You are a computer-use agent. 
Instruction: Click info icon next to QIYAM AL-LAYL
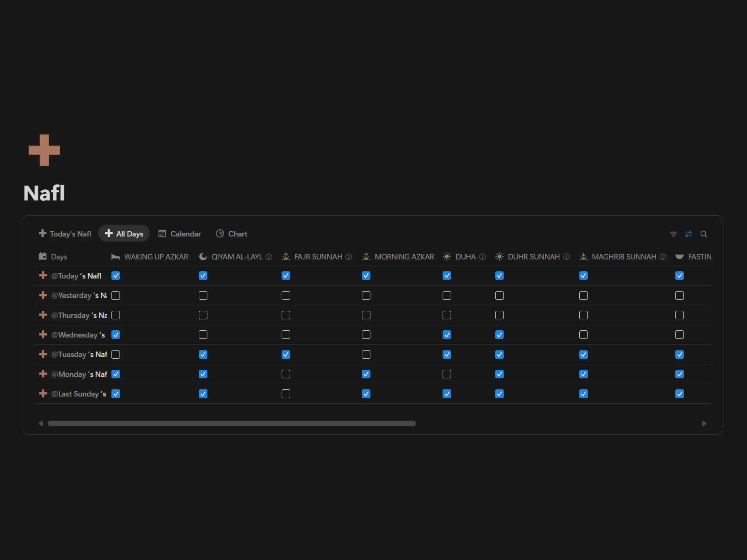[x=269, y=257]
